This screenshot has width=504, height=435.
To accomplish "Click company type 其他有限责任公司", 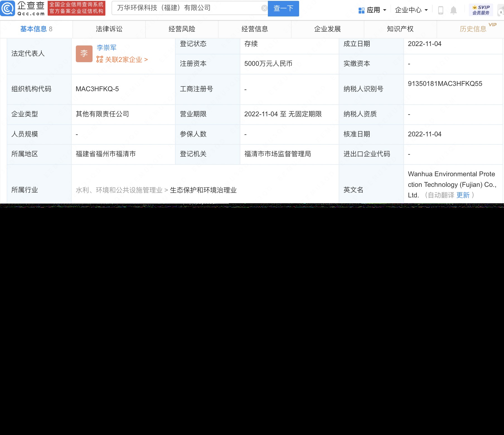I will click(x=102, y=114).
